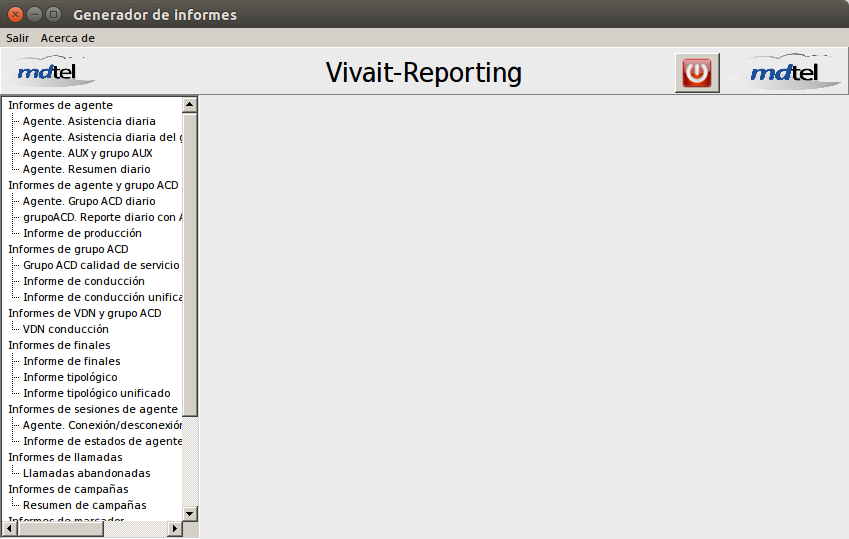
Task: Click the vertical scrollbar down arrow
Action: [x=190, y=513]
